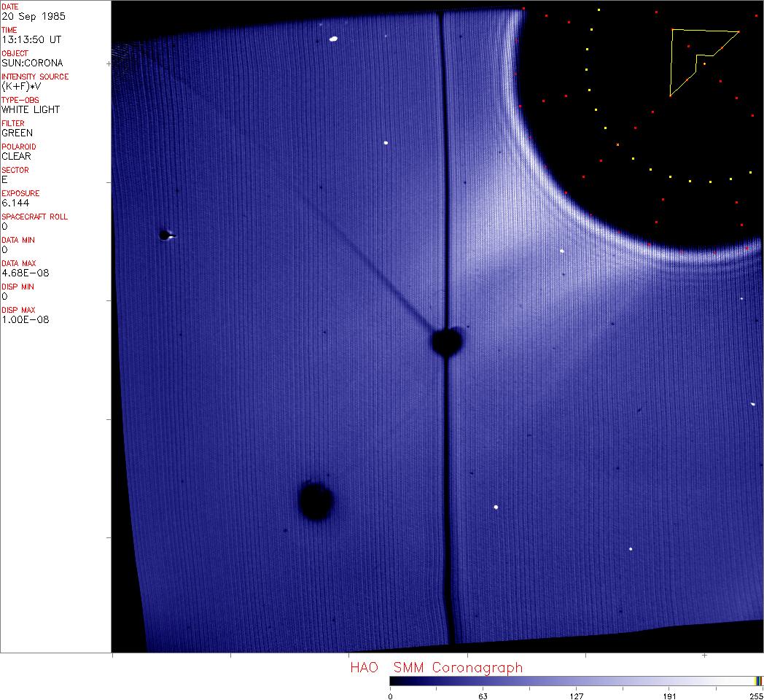Click the DISP MAX label
This screenshot has height=700, width=764.
pyautogui.click(x=18, y=311)
